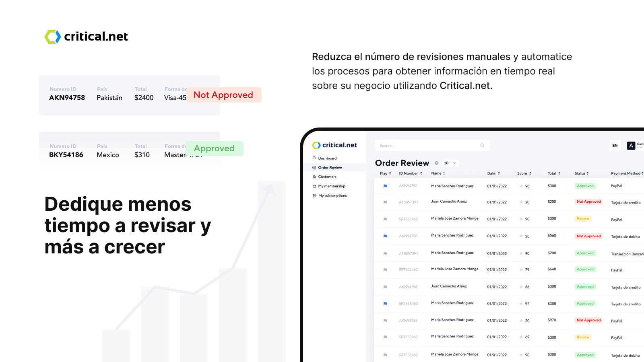Click the Dashboard clock icon
Viewport: 644px width, 362px height.
pos(314,158)
